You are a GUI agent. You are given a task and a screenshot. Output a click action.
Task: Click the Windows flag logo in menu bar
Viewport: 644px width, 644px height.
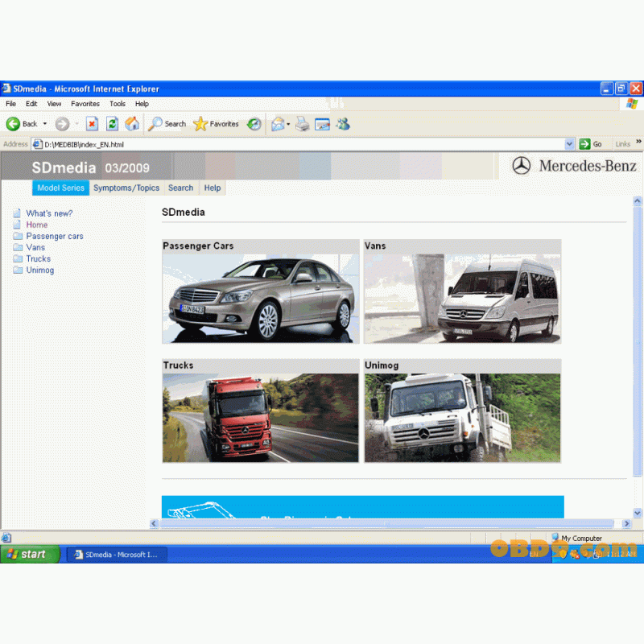coord(632,104)
